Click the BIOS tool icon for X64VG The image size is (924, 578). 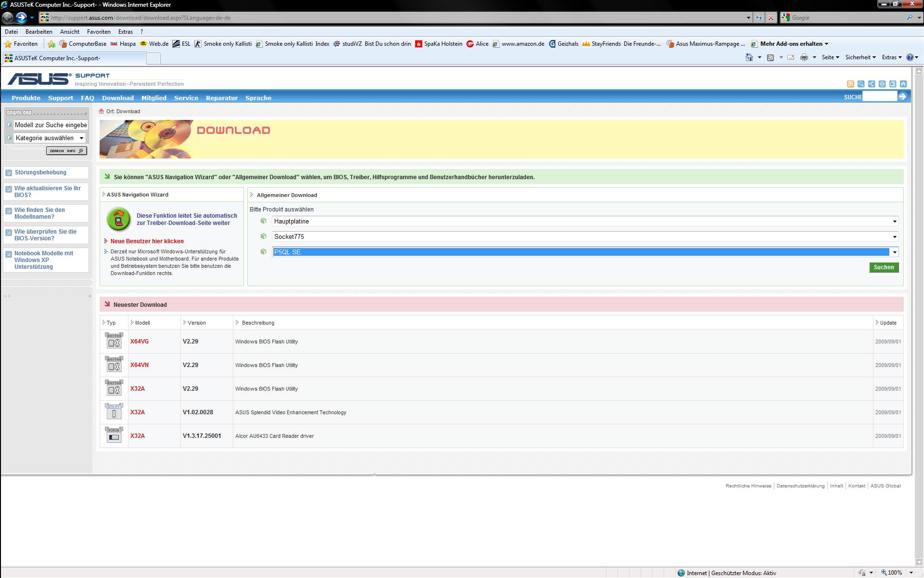pyautogui.click(x=114, y=341)
